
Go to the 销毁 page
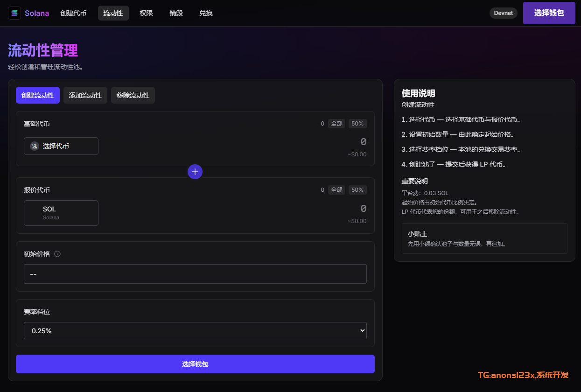(176, 13)
